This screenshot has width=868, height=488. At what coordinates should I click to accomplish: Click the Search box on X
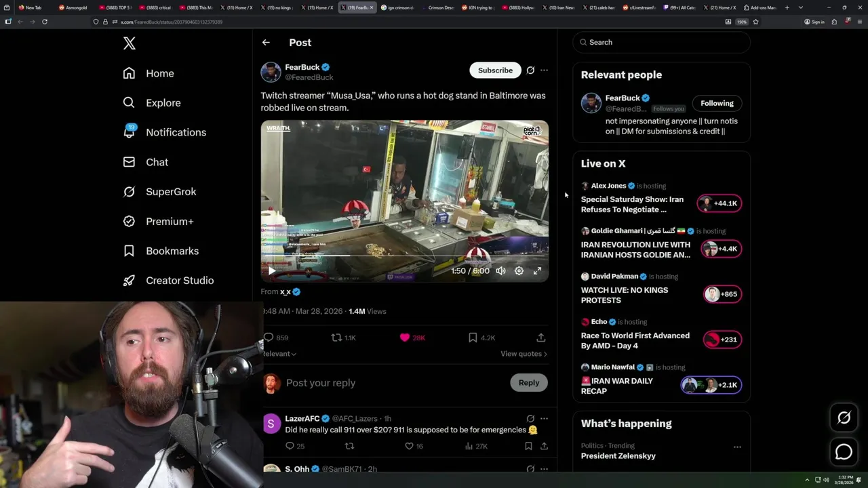point(662,42)
